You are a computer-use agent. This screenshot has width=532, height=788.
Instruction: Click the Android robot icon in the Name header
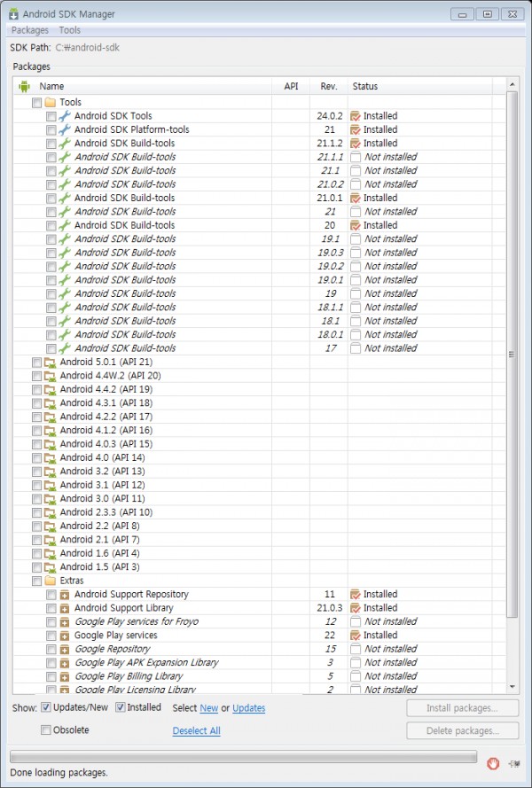click(x=24, y=87)
